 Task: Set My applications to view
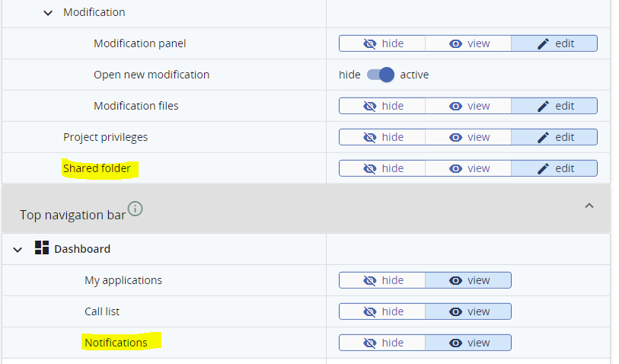(468, 280)
